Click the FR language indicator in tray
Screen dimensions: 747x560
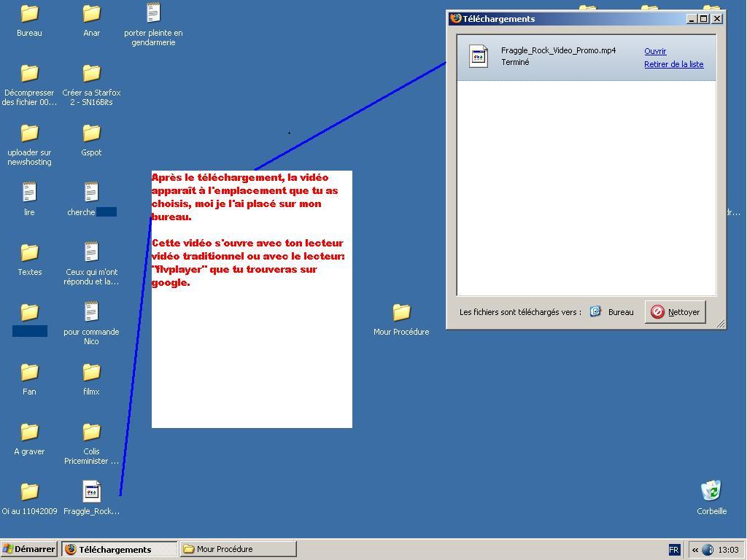click(674, 550)
